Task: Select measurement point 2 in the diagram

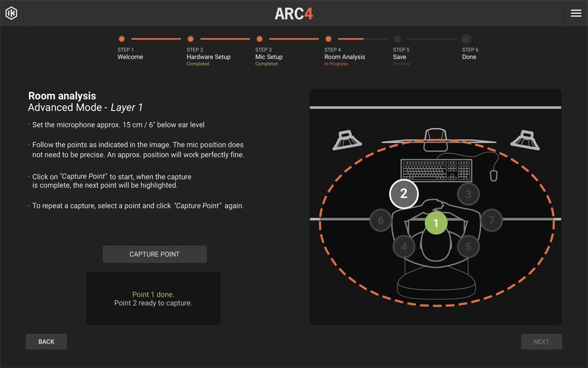Action: pos(404,194)
